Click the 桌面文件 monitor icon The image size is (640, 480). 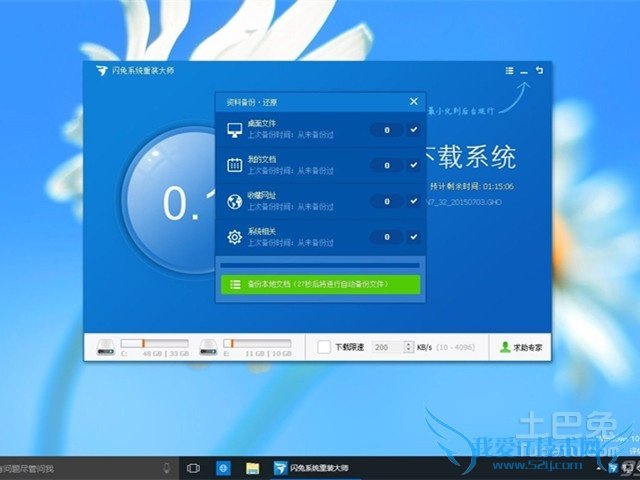pyautogui.click(x=234, y=130)
